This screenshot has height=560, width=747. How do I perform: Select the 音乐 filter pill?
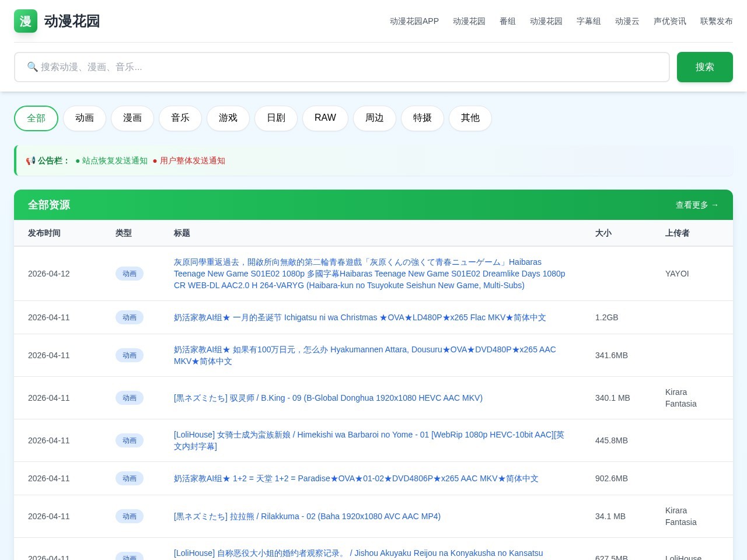point(180,118)
